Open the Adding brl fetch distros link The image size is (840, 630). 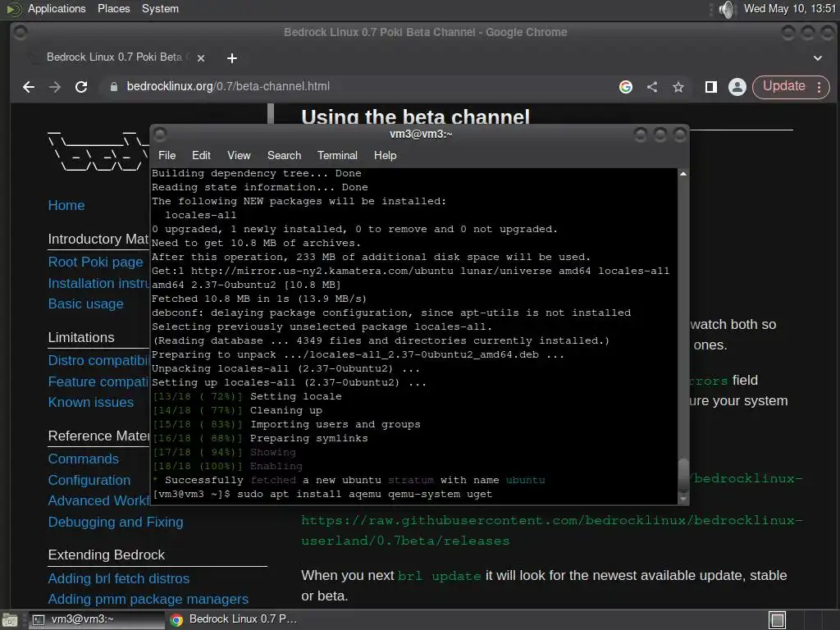click(118, 578)
